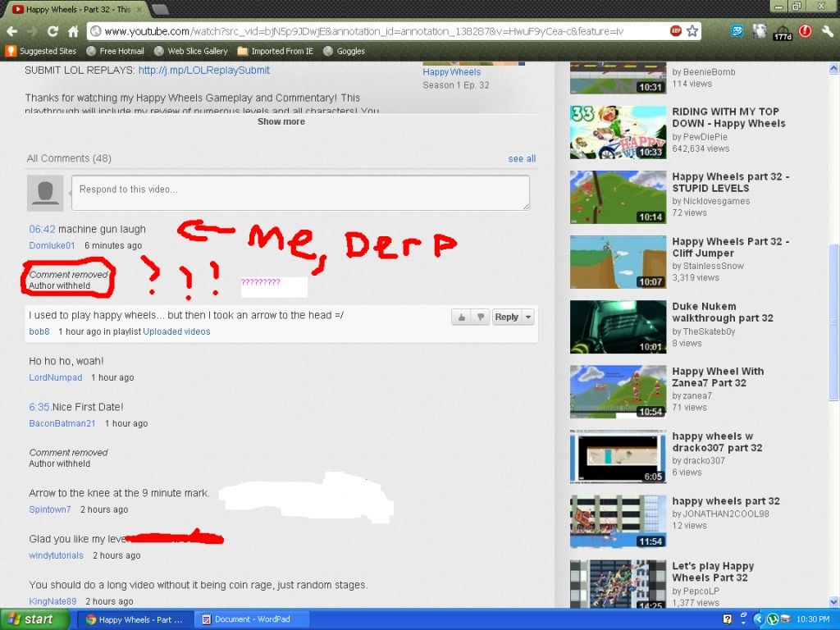Image resolution: width=840 pixels, height=630 pixels.
Task: Open the JONATHAN2COOL98 happy wheels thumbnail
Action: 619,522
